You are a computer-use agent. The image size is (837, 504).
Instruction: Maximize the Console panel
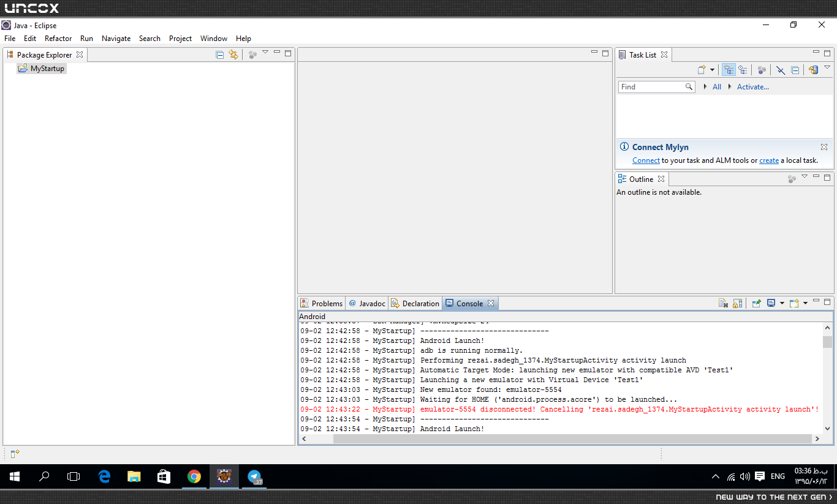[x=827, y=302]
